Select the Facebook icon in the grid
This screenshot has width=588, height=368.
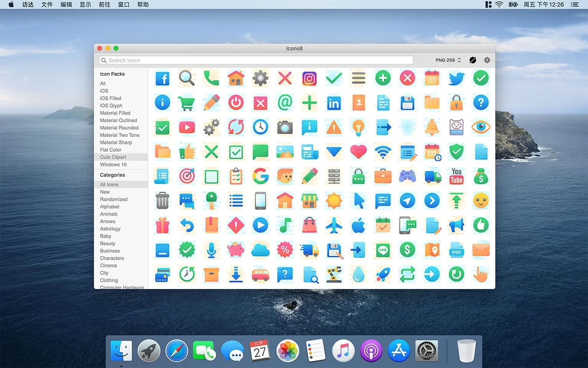162,78
